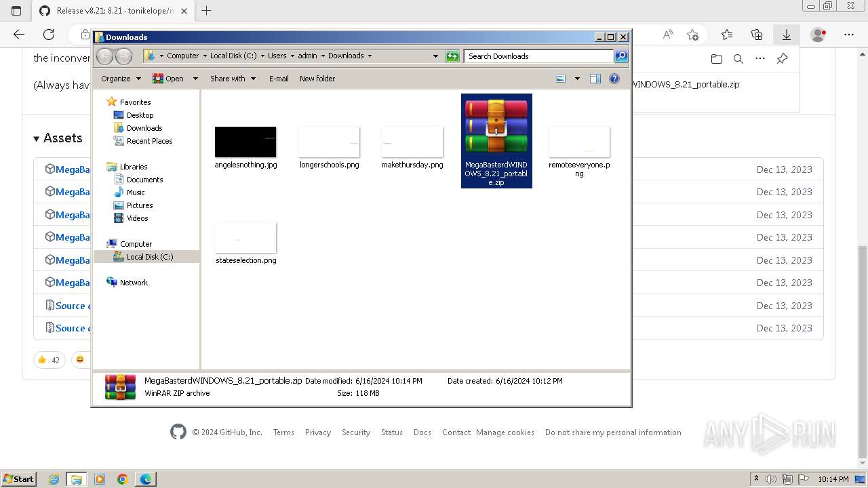Open Explorer help icon

pos(614,79)
